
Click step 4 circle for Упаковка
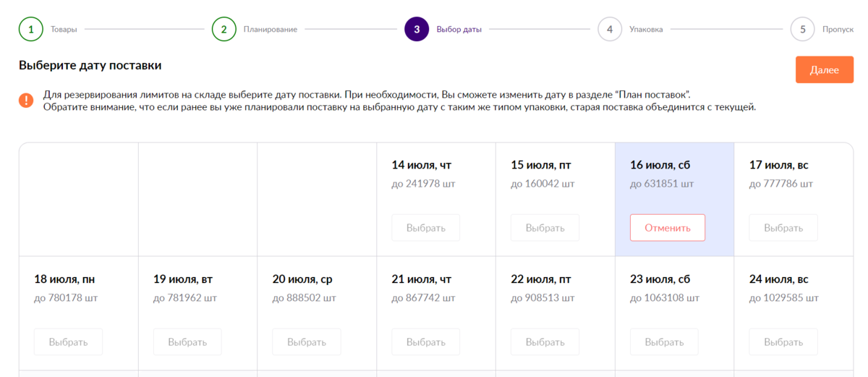pos(610,30)
